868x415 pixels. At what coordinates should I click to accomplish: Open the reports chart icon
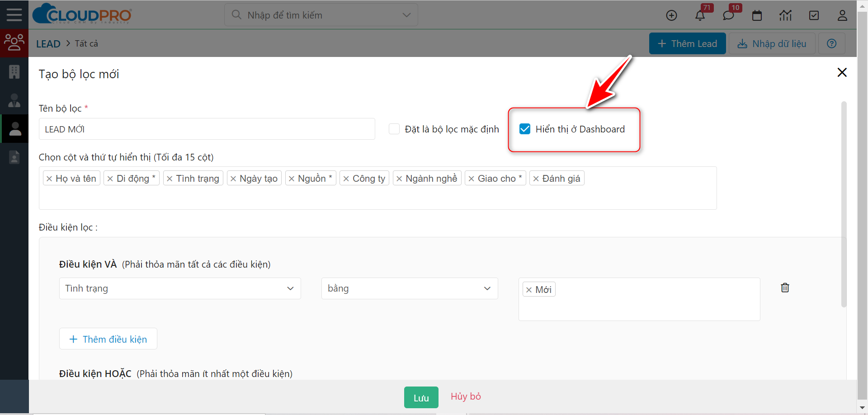[785, 15]
